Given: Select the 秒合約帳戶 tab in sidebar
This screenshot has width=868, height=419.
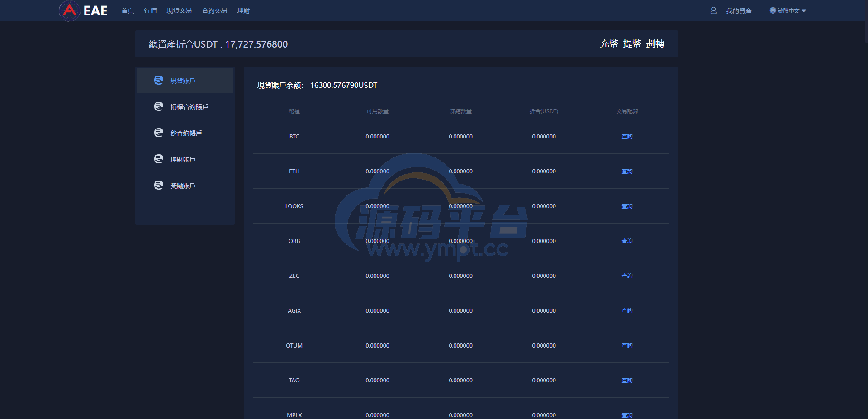Looking at the screenshot, I should click(x=185, y=133).
